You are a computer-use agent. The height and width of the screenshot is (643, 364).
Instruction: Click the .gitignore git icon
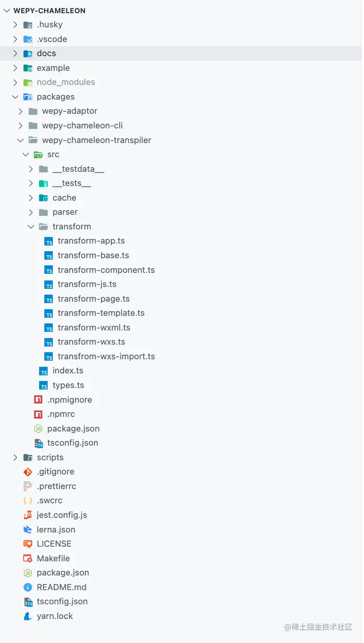click(x=28, y=472)
